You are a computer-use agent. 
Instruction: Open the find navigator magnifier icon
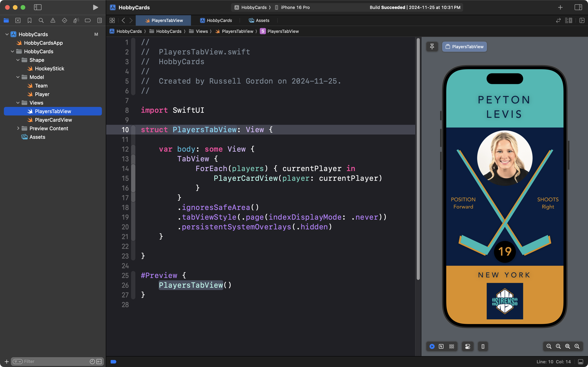(x=41, y=20)
